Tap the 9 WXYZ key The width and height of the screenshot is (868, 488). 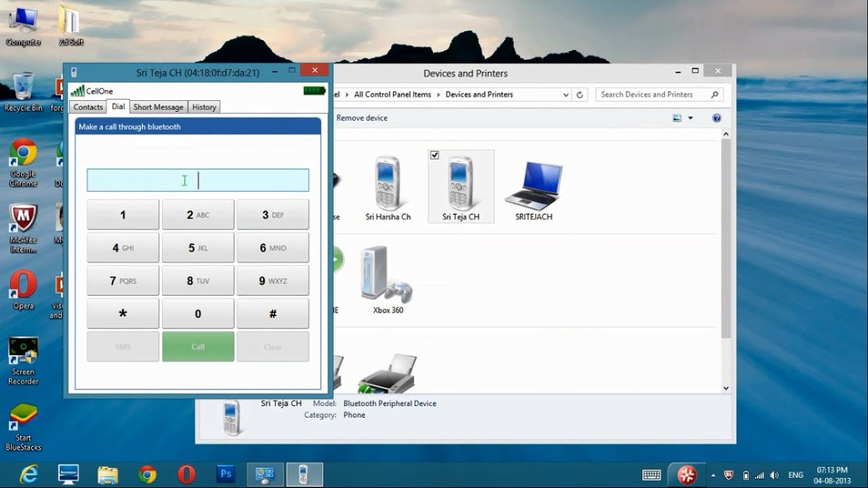click(273, 281)
